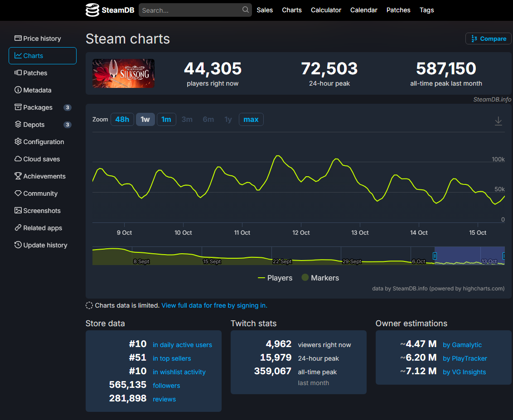Open Related apps in the sidebar
The image size is (513, 420).
point(43,228)
